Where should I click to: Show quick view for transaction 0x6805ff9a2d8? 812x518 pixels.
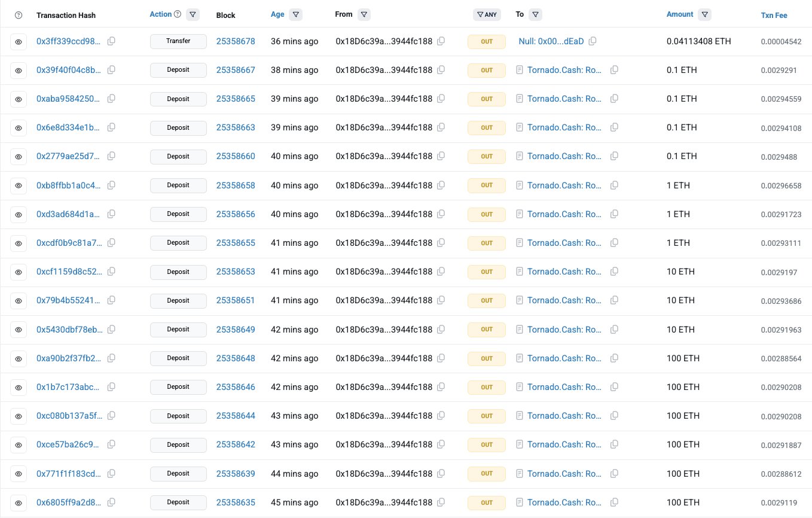click(x=19, y=502)
